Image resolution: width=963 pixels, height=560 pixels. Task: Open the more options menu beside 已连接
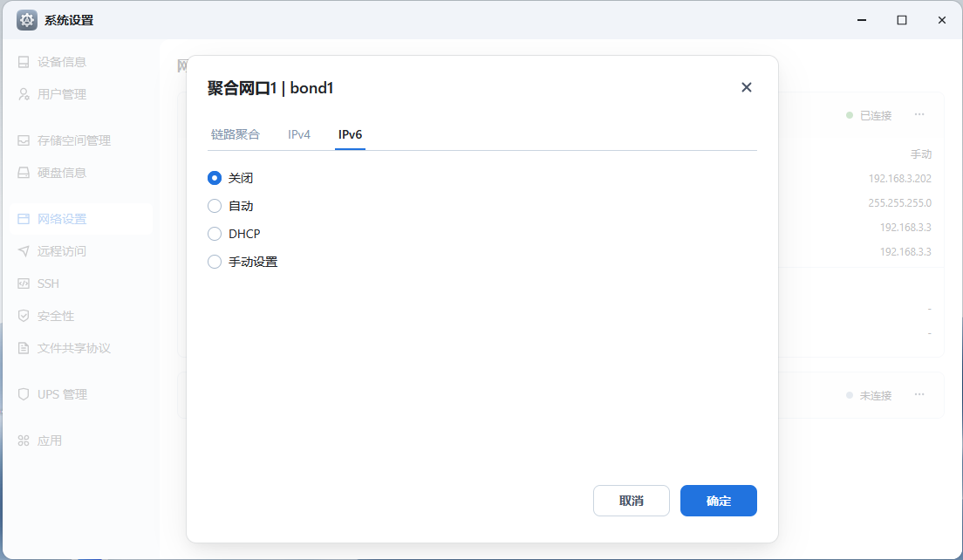click(919, 115)
